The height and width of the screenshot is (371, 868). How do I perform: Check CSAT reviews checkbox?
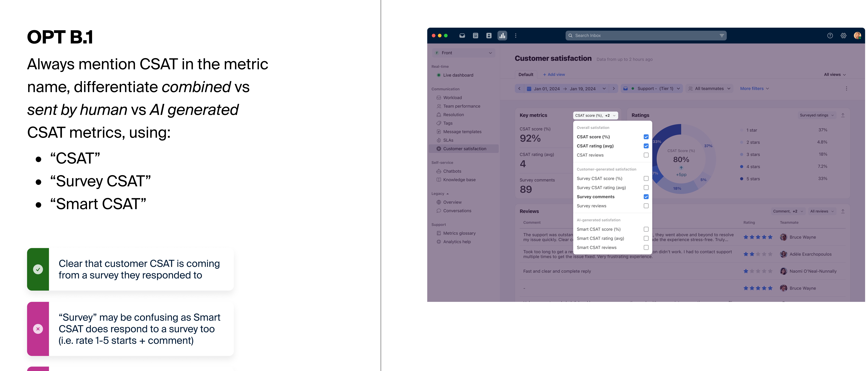646,155
